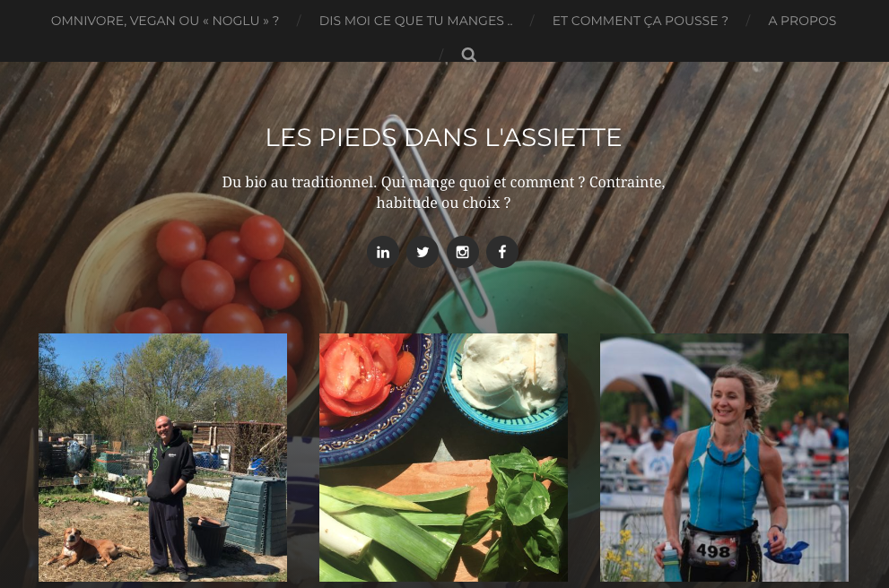Open the post with man and dog in garden
This screenshot has height=588, width=889.
click(162, 458)
